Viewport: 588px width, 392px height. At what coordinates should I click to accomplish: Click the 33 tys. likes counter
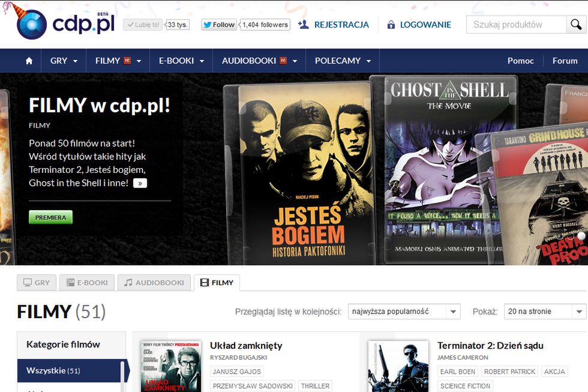[178, 25]
